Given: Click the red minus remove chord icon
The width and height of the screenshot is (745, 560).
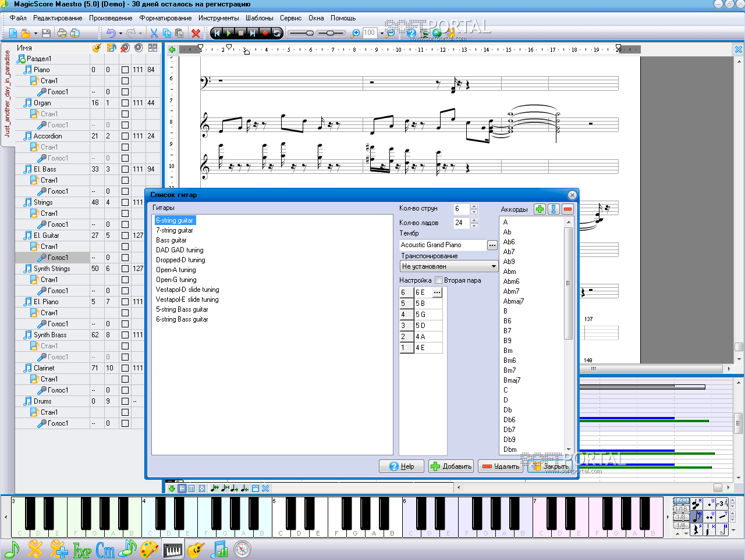Looking at the screenshot, I should (x=568, y=209).
